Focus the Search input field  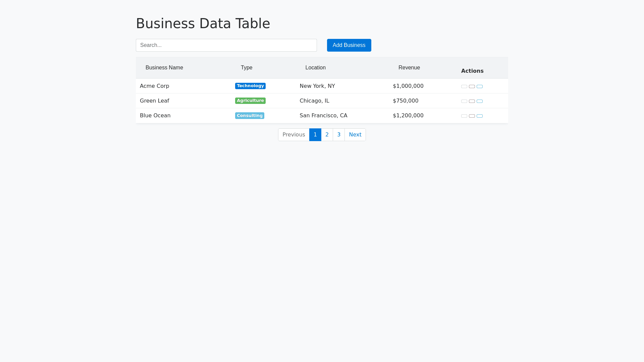pos(226,45)
